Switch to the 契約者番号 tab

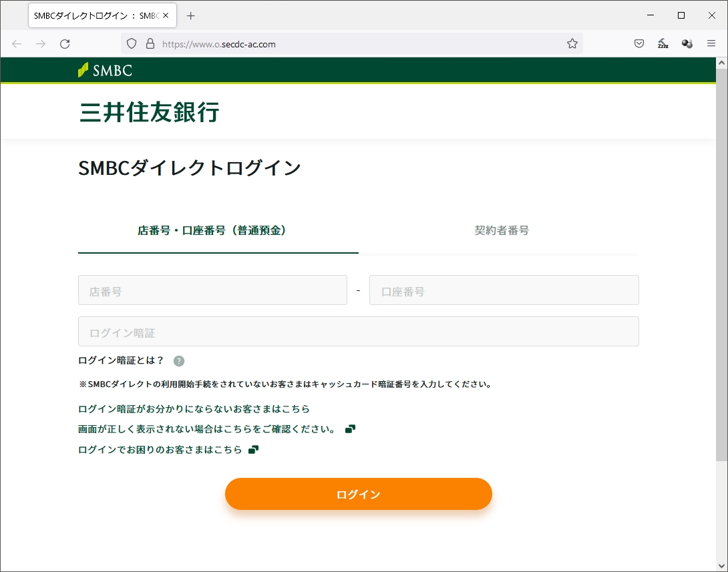502,230
